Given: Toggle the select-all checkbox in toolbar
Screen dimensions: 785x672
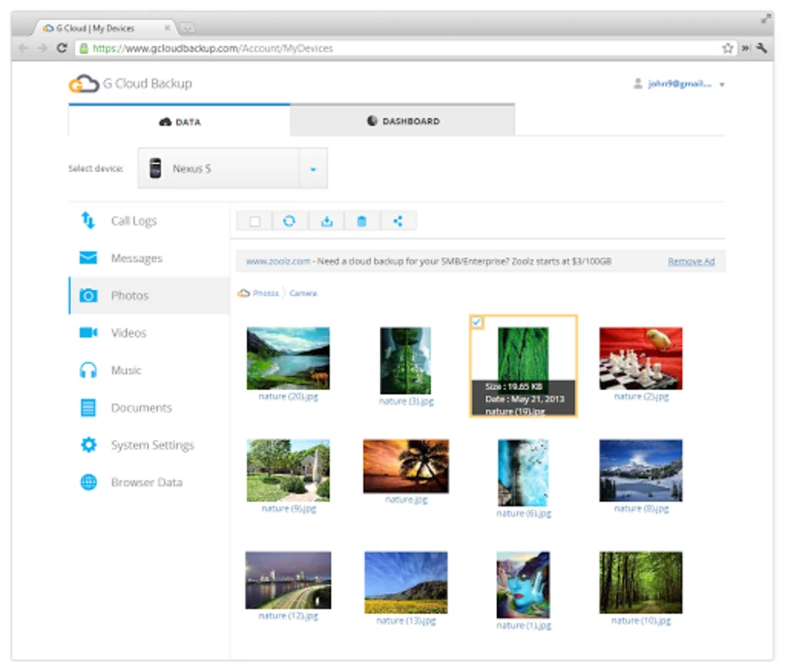Looking at the screenshot, I should pyautogui.click(x=255, y=221).
